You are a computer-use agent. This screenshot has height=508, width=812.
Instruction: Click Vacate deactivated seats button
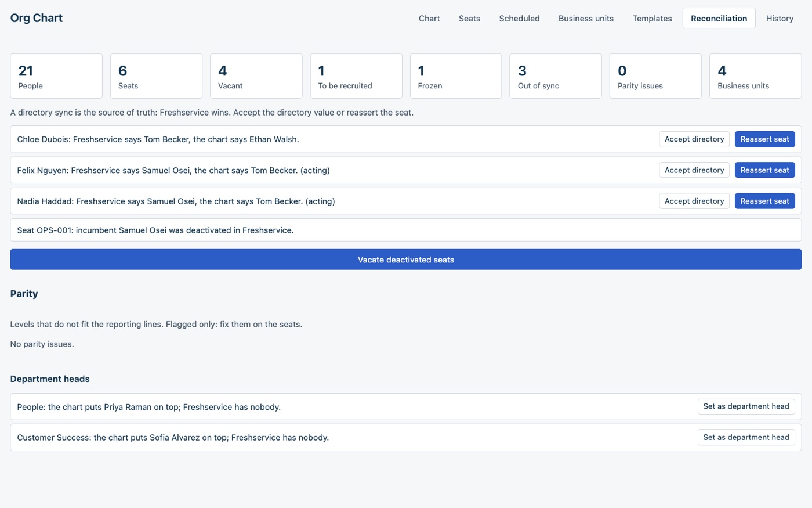click(x=406, y=260)
